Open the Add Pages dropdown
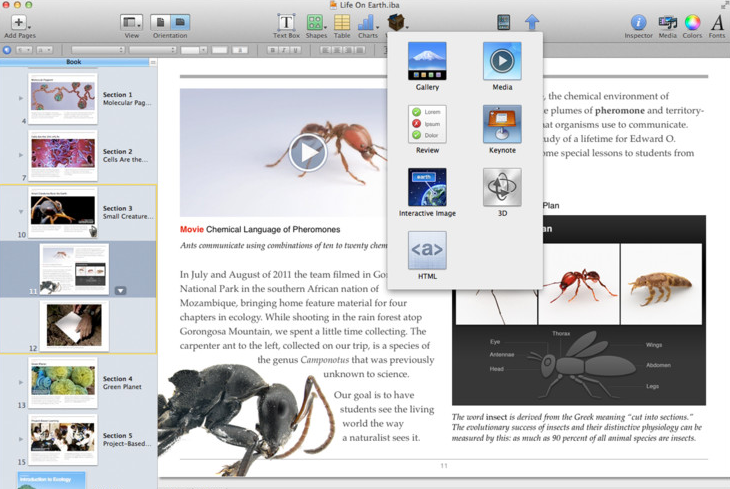730x489 pixels. coord(19,23)
